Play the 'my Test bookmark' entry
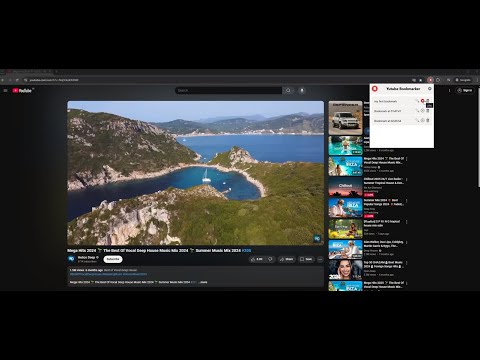The height and width of the screenshot is (360, 480). (x=422, y=101)
